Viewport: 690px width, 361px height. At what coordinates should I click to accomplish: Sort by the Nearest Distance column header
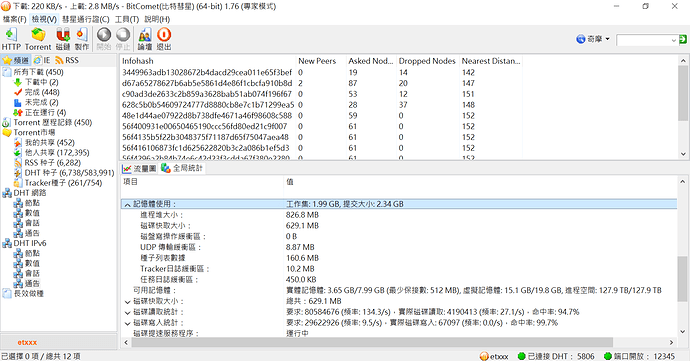[491, 61]
